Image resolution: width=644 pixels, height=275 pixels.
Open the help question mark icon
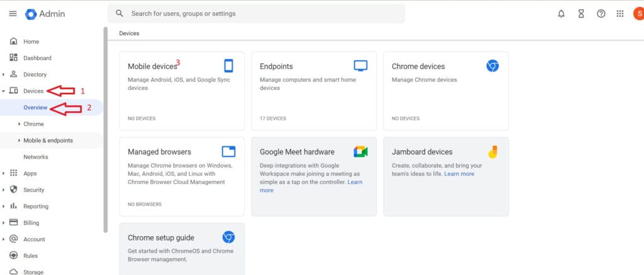601,14
